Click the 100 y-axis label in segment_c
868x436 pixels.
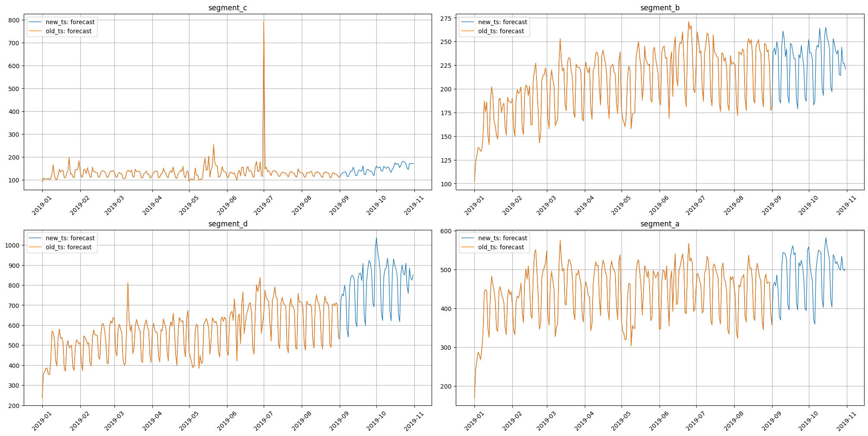[13, 180]
